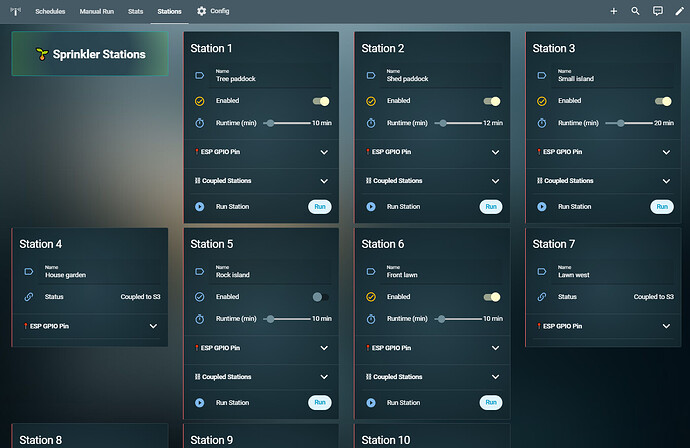The height and width of the screenshot is (448, 690).
Task: Click the antenna logo icon in top bar
Action: click(15, 11)
